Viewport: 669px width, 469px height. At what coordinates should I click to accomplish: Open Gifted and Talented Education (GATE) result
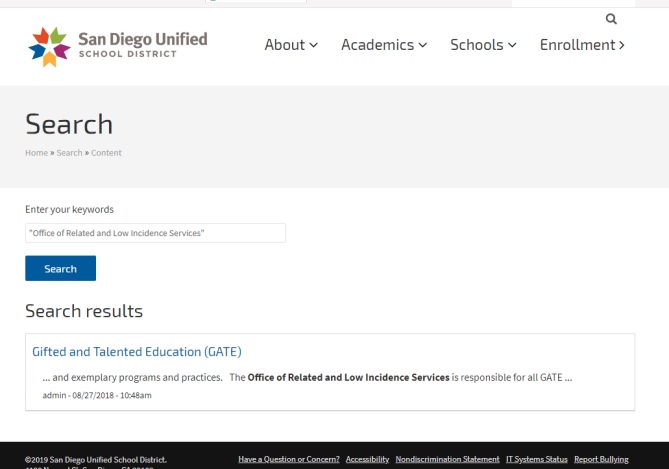coord(137,352)
